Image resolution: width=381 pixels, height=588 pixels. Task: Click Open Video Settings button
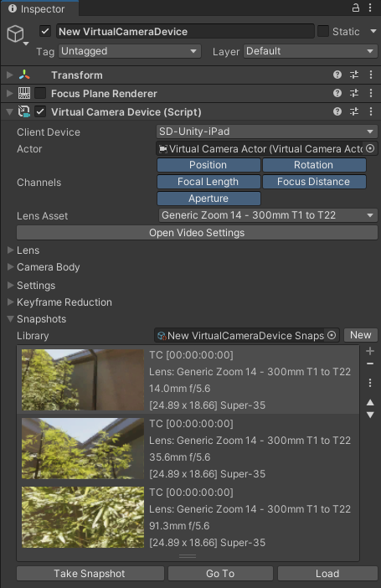point(197,233)
